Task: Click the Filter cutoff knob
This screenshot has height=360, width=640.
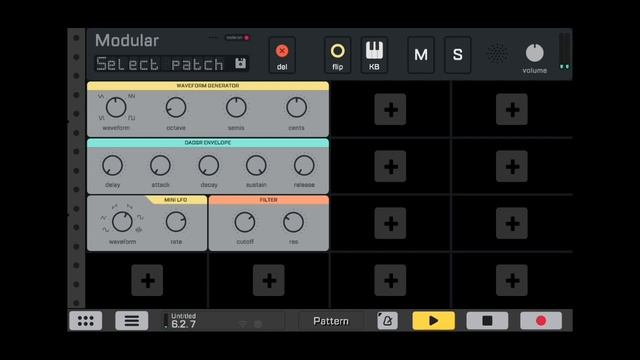Action: pyautogui.click(x=244, y=222)
